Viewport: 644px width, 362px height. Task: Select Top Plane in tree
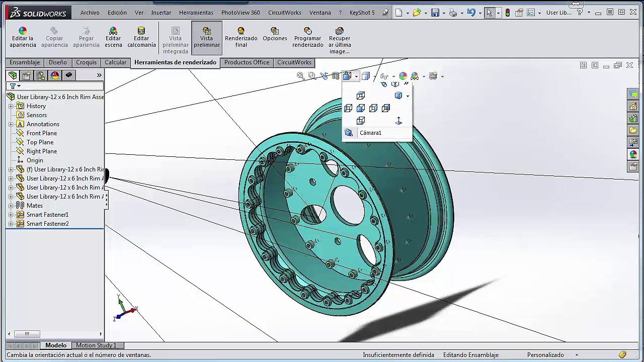pos(40,142)
